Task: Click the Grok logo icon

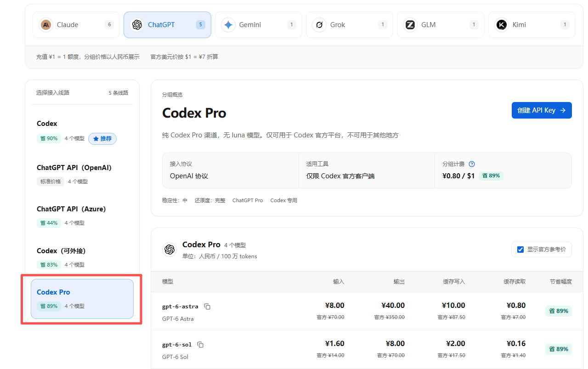Action: tap(319, 25)
